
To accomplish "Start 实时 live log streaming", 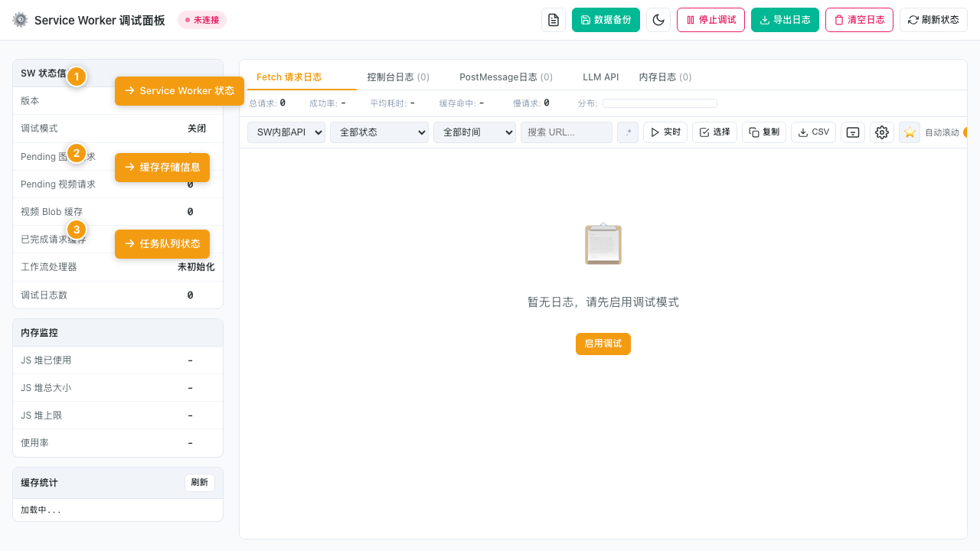I will click(x=664, y=132).
